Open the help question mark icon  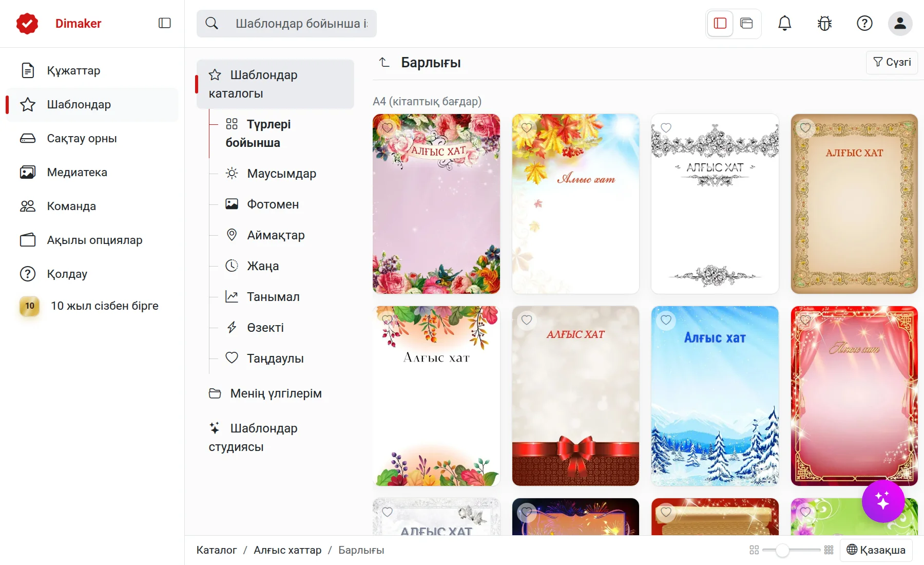(864, 23)
